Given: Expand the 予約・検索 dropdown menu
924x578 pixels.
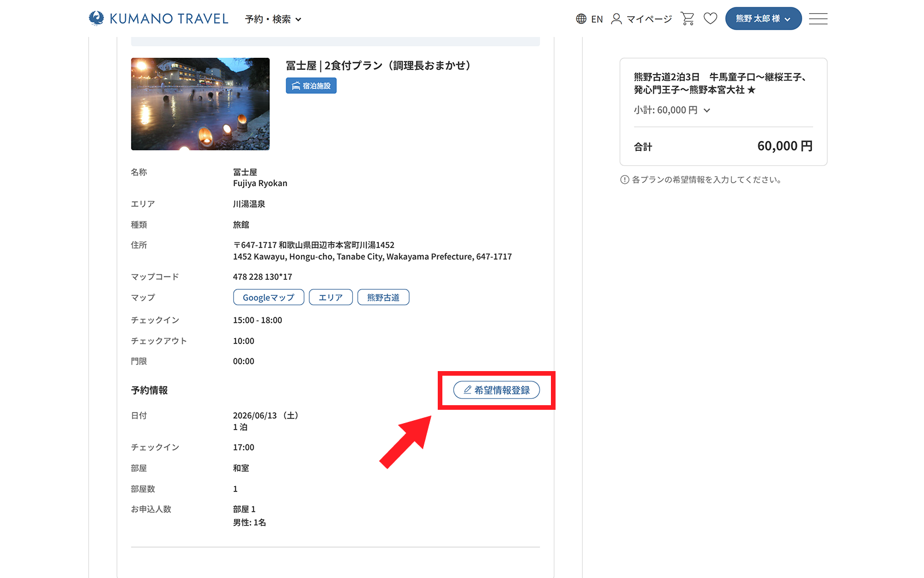Looking at the screenshot, I should (x=273, y=19).
